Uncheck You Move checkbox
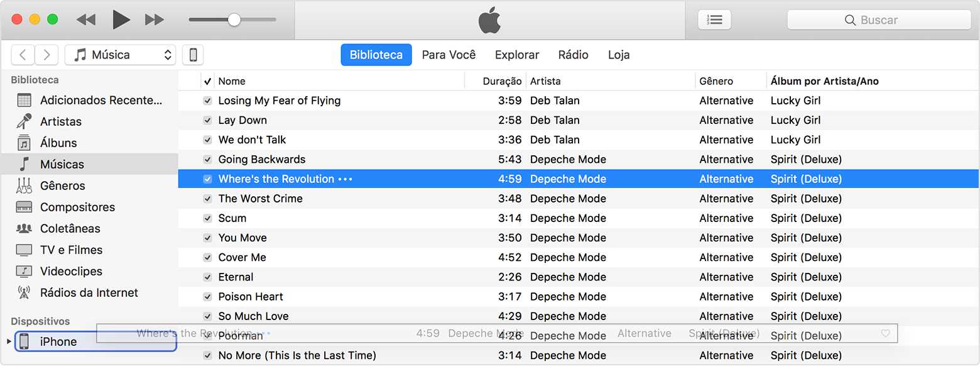This screenshot has width=980, height=366. pos(207,238)
